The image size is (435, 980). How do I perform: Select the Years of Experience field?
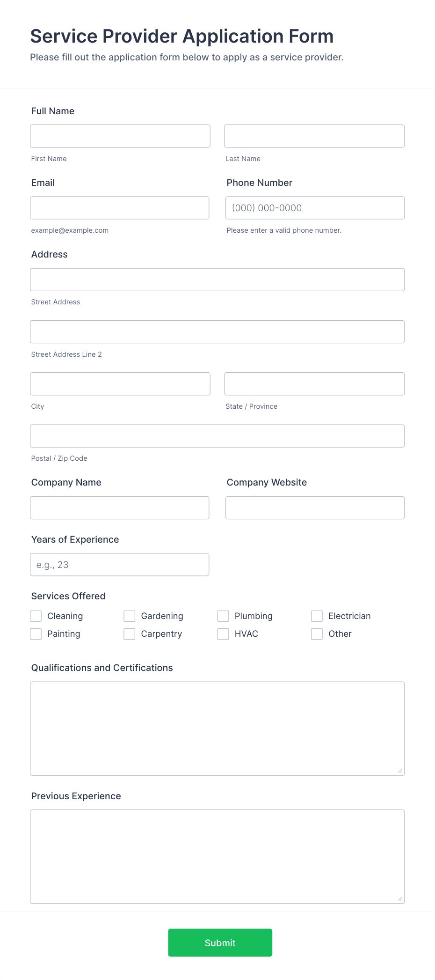pos(120,564)
